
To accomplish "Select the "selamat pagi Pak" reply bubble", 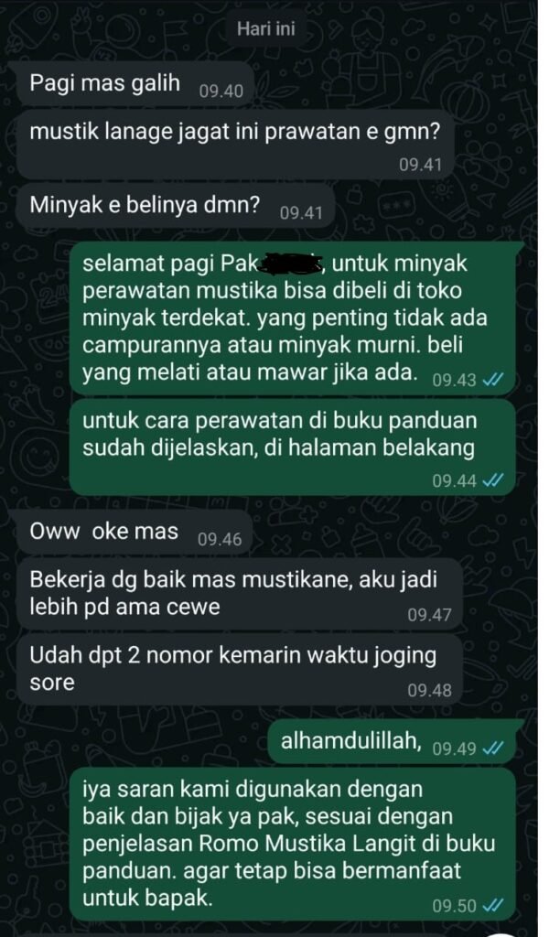I will pos(292,319).
